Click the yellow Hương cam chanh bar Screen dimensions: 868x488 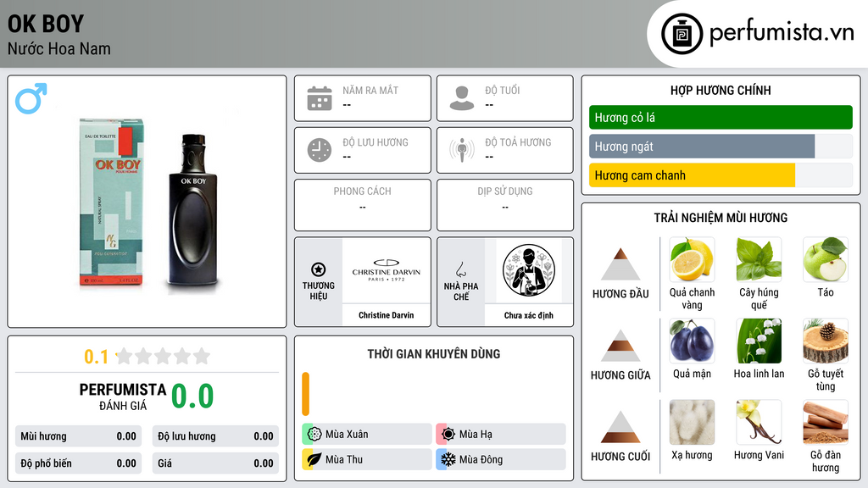[x=692, y=175]
